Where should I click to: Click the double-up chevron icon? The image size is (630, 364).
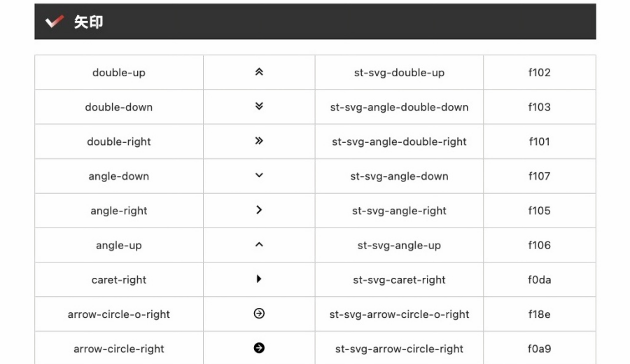259,72
